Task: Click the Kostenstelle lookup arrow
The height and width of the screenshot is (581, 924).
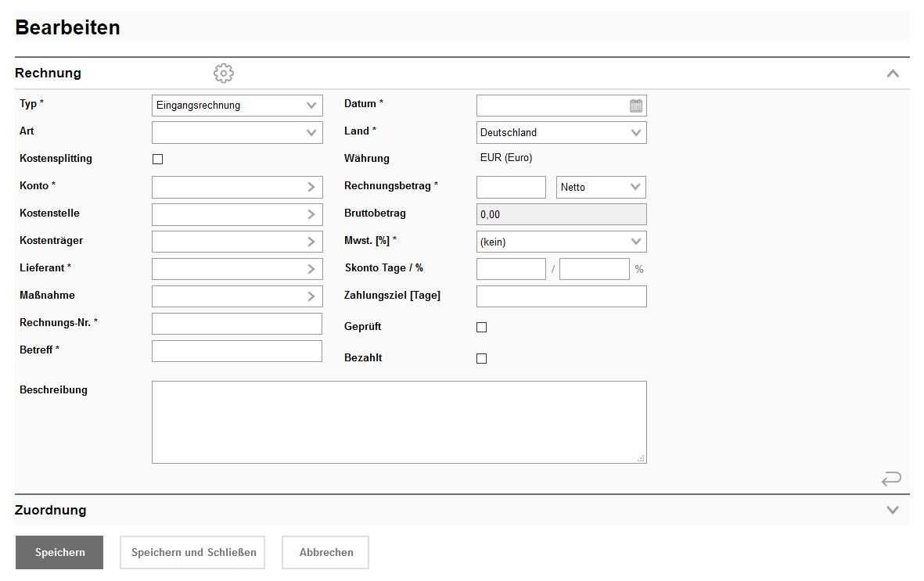Action: click(x=311, y=215)
